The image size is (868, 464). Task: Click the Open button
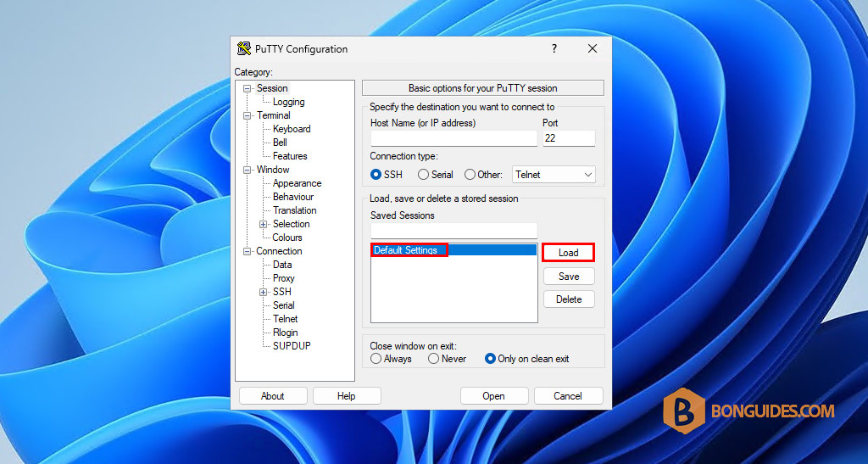pyautogui.click(x=494, y=396)
